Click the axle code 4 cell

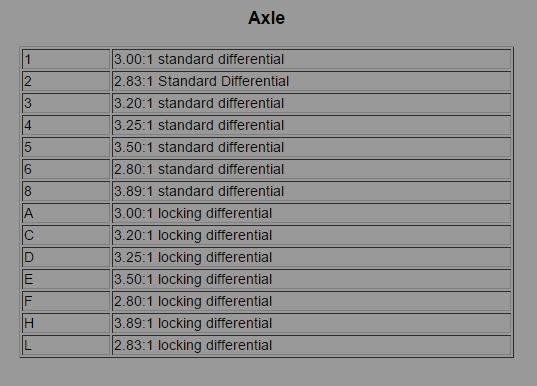tap(66, 125)
